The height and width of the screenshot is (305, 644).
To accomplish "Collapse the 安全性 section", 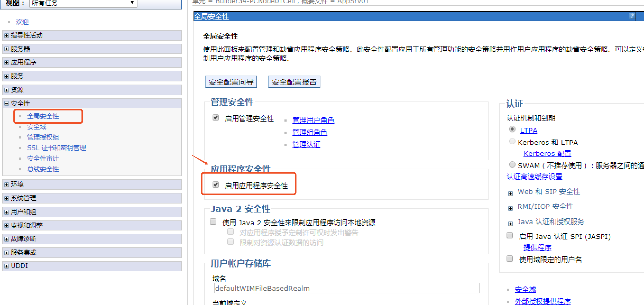I will [7, 104].
